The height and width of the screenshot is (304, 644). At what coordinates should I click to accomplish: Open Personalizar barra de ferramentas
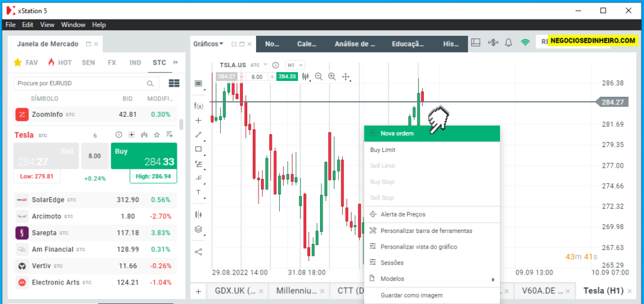(432, 231)
